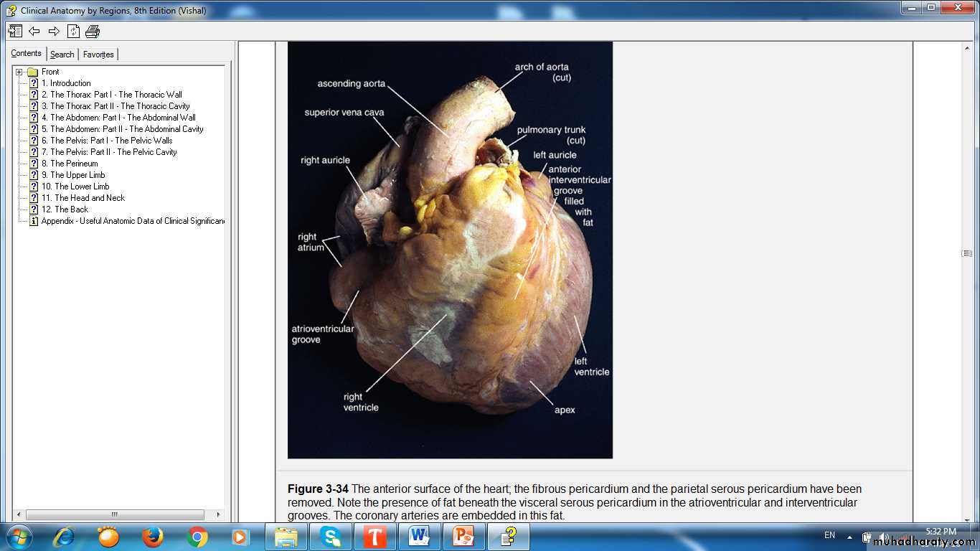Screen dimensions: 980x551
Task: Click the Windows Start button
Action: [18, 537]
